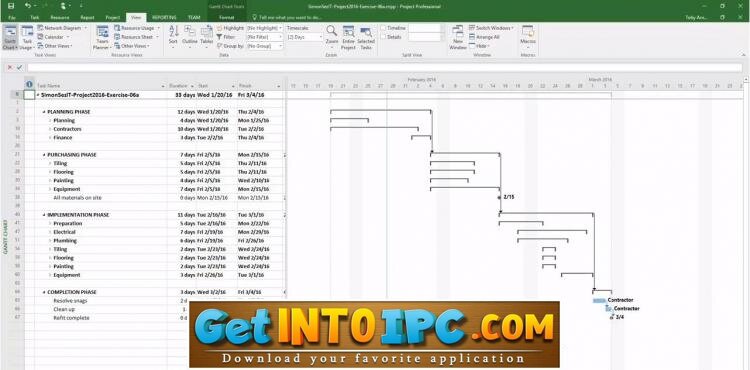Collapse the IMPLEMENTATION PHASE summary task
750x370 pixels.
point(44,215)
